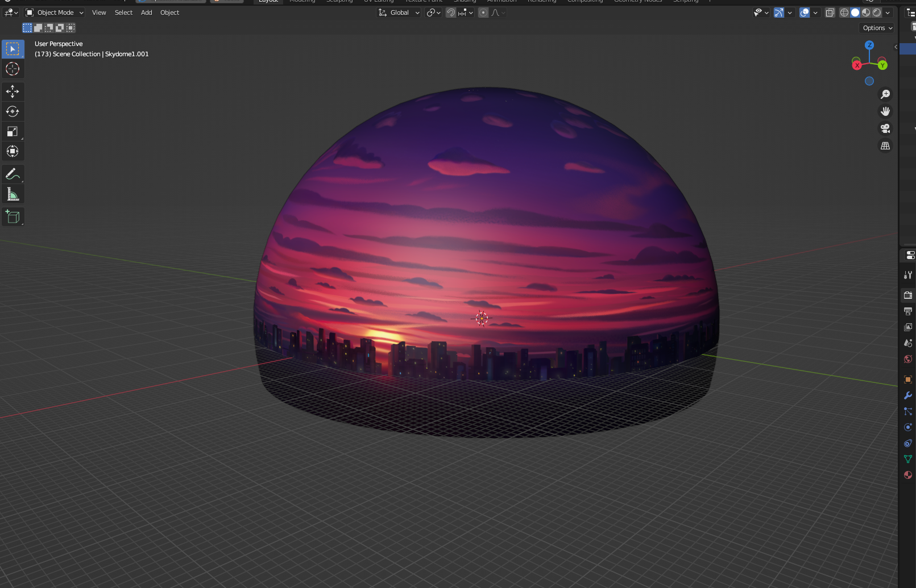Click the red X axis gizmo
916x588 pixels.
(x=857, y=65)
